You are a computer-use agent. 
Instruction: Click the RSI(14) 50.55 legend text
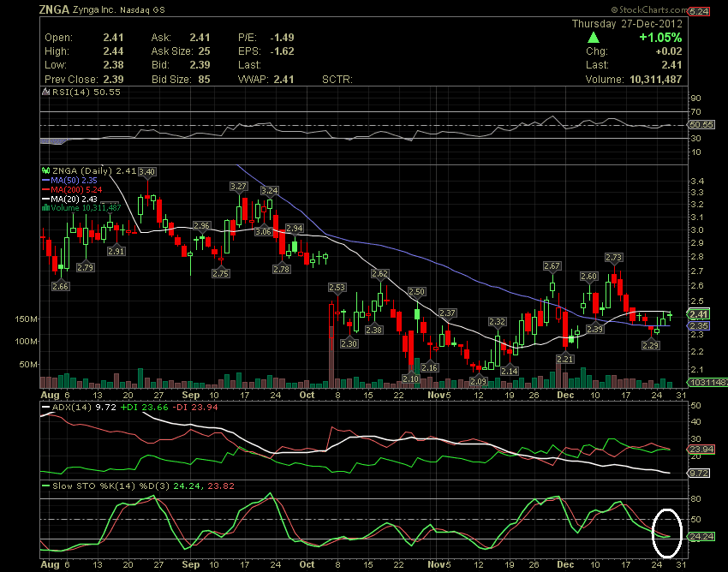tap(86, 92)
